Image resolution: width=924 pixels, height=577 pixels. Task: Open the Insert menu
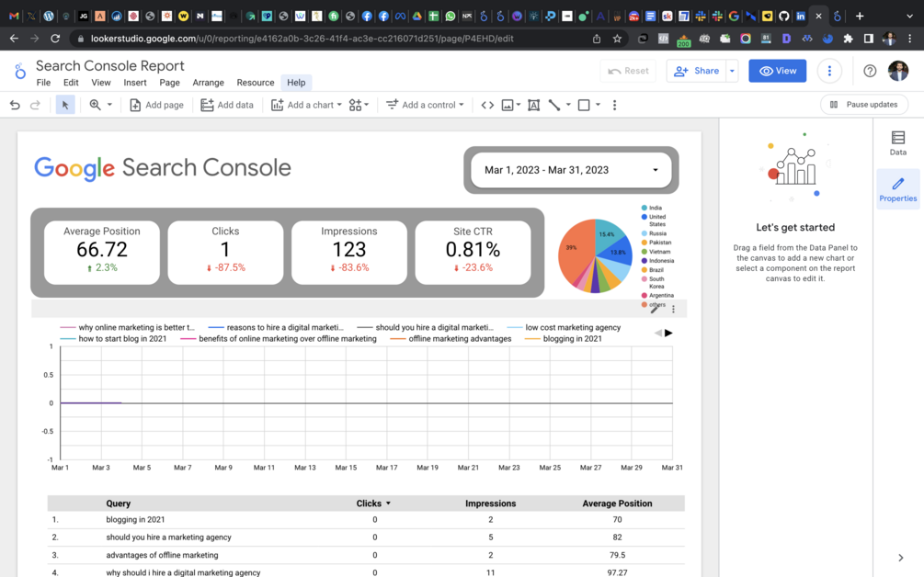pyautogui.click(x=135, y=83)
